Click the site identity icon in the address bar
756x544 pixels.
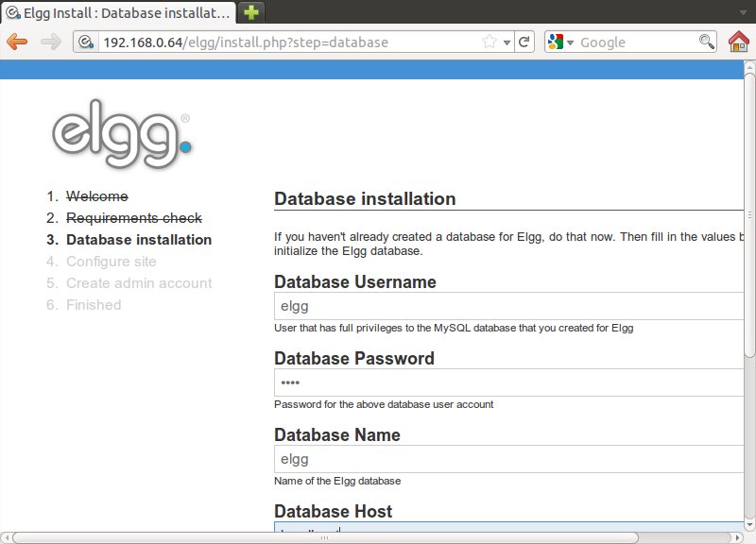[86, 42]
